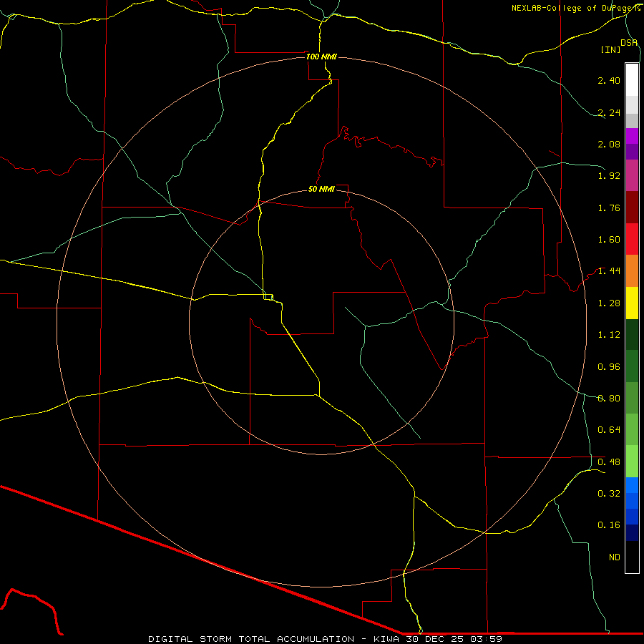The image size is (644, 644).
Task: Click the 1.28 legend value
Action: [x=609, y=303]
